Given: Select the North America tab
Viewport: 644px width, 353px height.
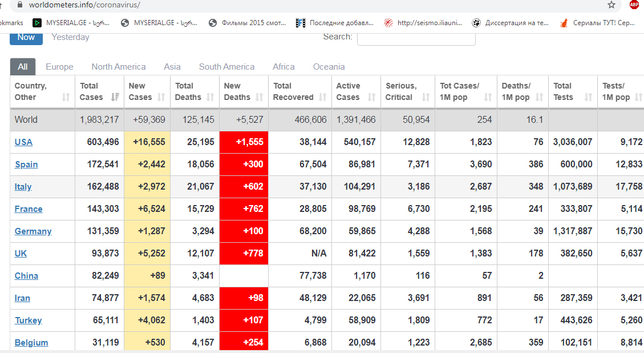Looking at the screenshot, I should click(118, 67).
